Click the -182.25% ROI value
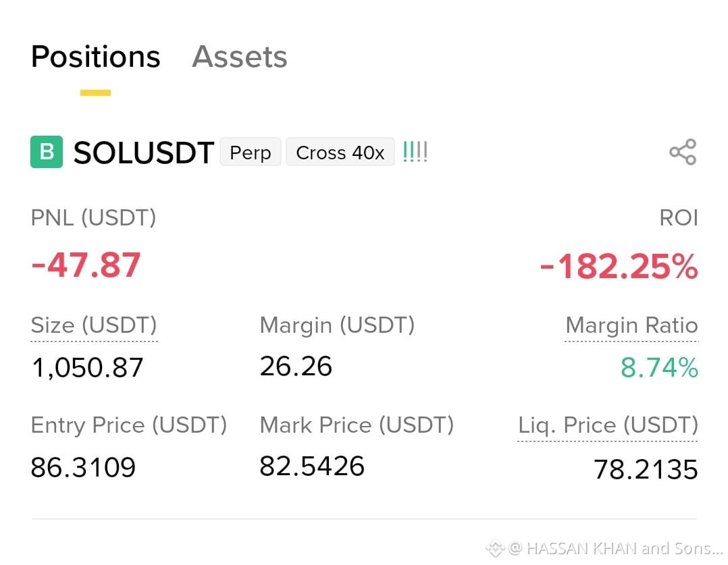This screenshot has height=565, width=728. (x=619, y=267)
